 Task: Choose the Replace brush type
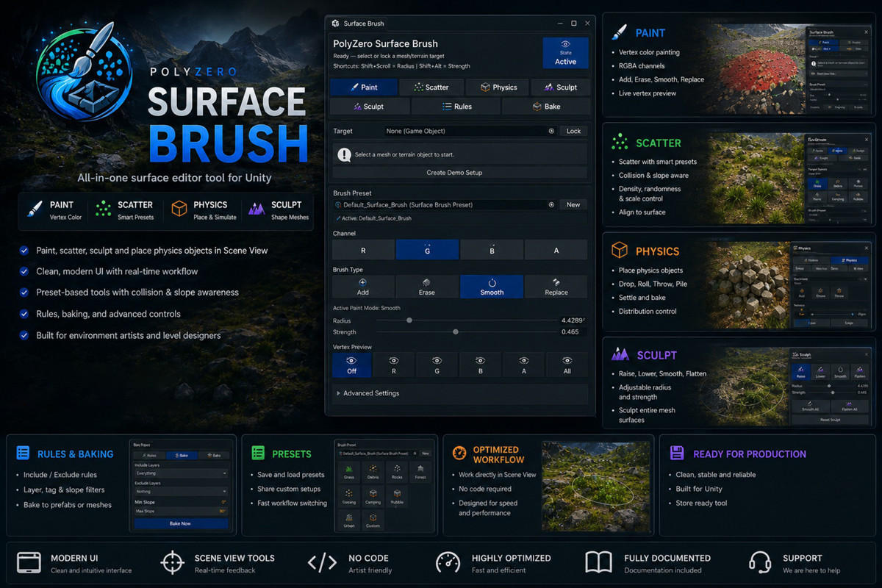tap(556, 287)
